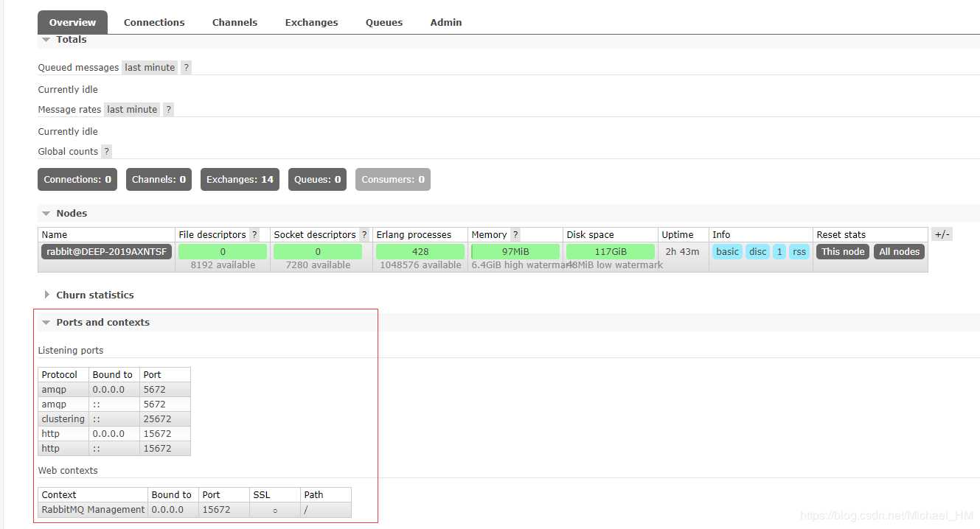Switch to the Connections tab
Image resolution: width=980 pixels, height=529 pixels.
point(154,22)
